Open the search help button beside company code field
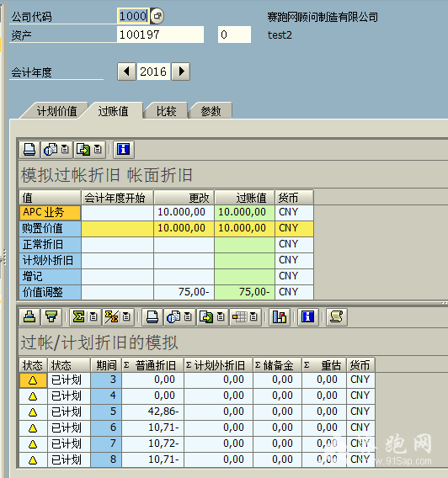The width and height of the screenshot is (448, 478). [x=157, y=16]
